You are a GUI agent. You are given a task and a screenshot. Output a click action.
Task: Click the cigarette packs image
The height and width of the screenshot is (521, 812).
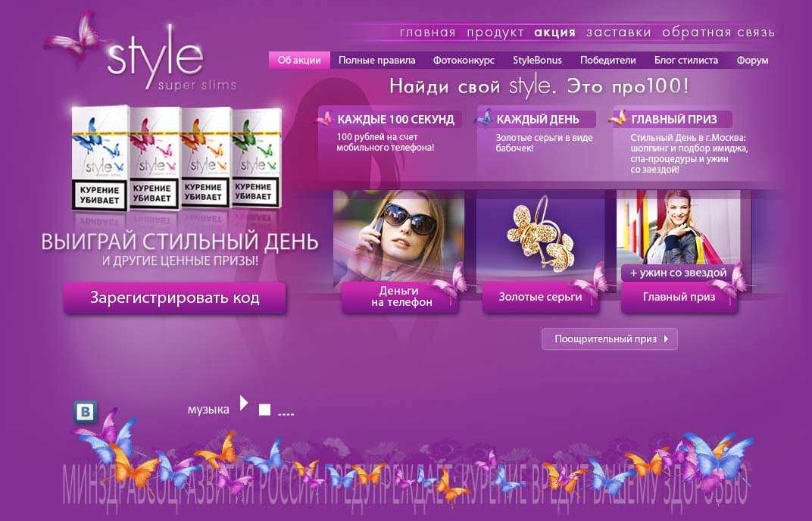(x=176, y=158)
